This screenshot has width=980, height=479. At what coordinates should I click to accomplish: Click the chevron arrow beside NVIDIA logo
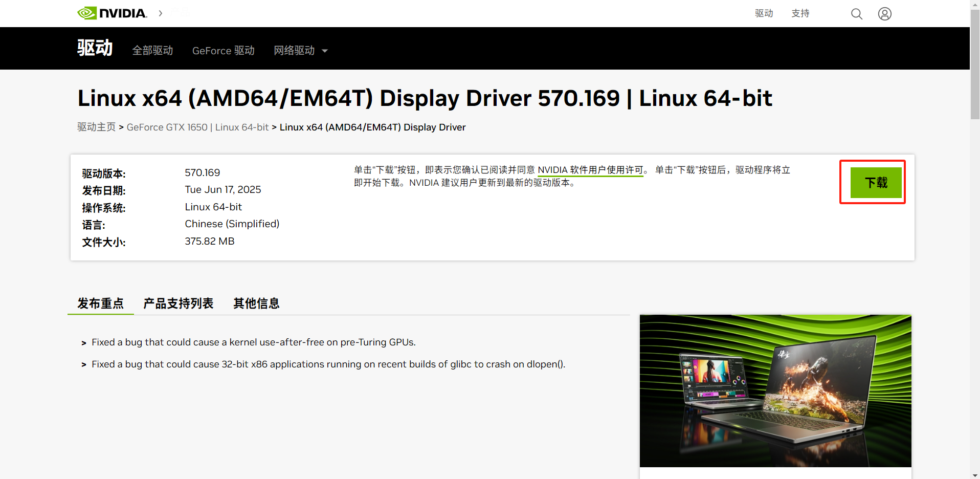[161, 13]
